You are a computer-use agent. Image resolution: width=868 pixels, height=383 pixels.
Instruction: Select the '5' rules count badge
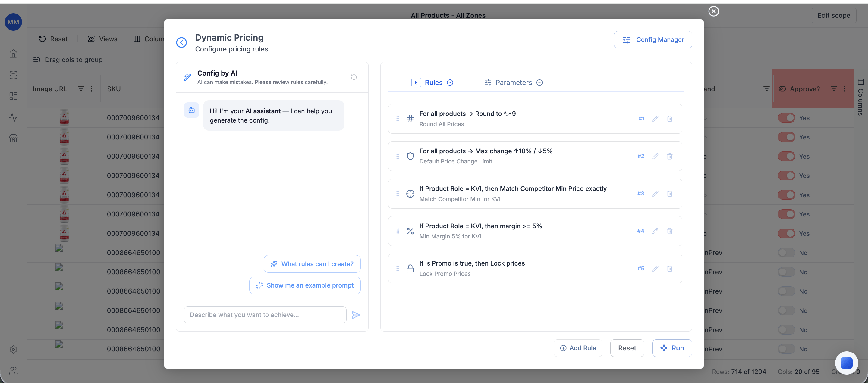(416, 83)
